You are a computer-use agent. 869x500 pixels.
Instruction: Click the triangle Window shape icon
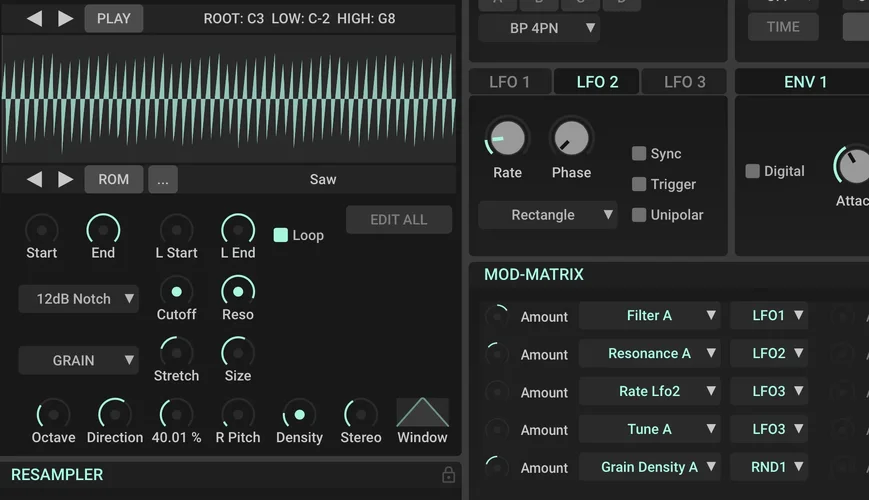422,412
